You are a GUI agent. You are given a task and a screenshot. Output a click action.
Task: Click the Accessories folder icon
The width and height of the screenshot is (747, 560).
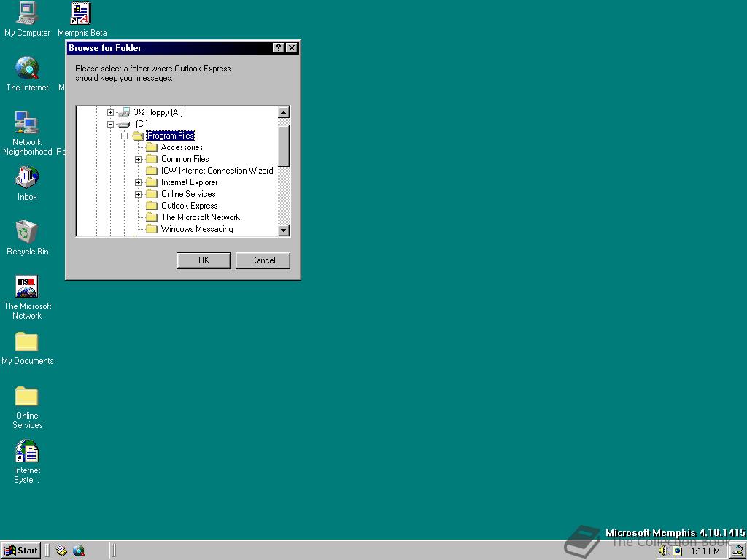(x=152, y=147)
